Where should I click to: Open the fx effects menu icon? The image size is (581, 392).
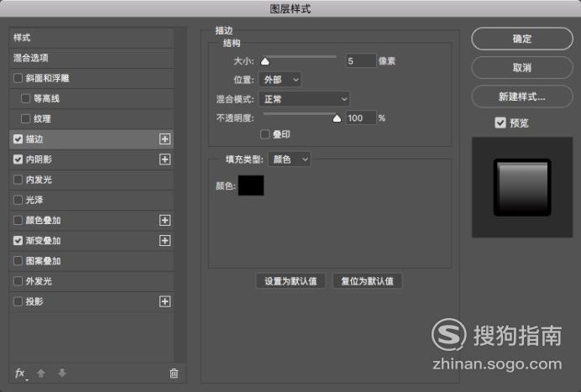coord(20,373)
